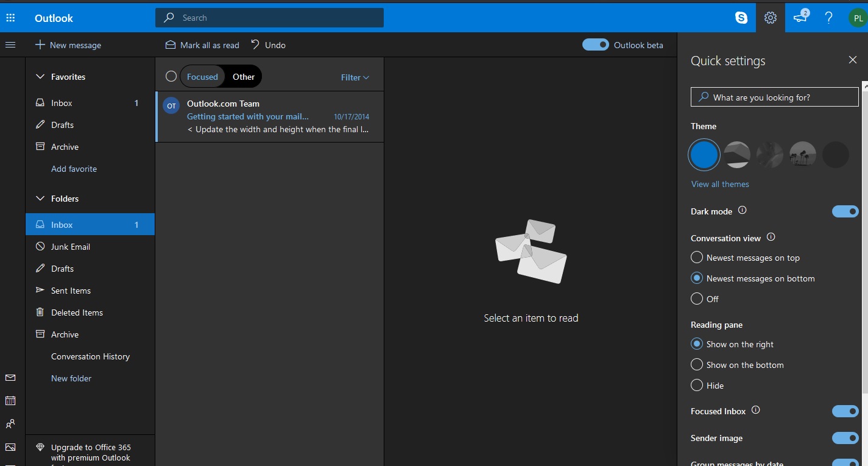Viewport: 868px width, 466px height.
Task: Click the Mark all as read envelope icon
Action: [x=171, y=45]
